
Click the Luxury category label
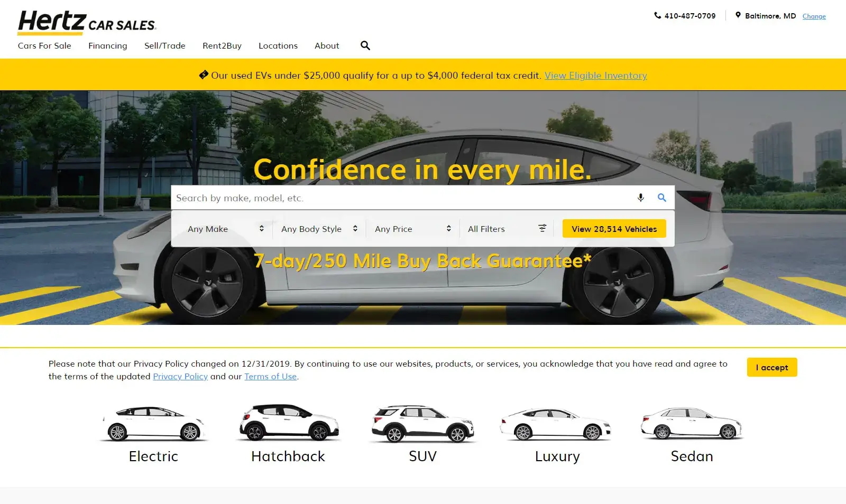557,456
